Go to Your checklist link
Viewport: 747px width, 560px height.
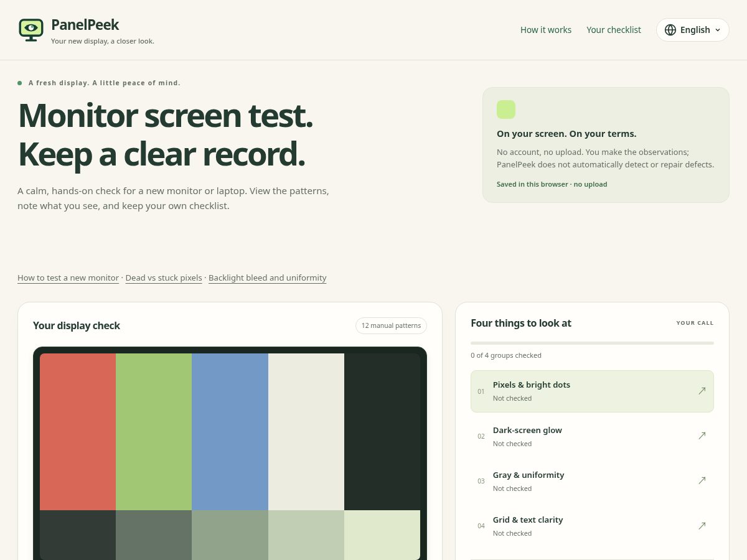(x=614, y=30)
